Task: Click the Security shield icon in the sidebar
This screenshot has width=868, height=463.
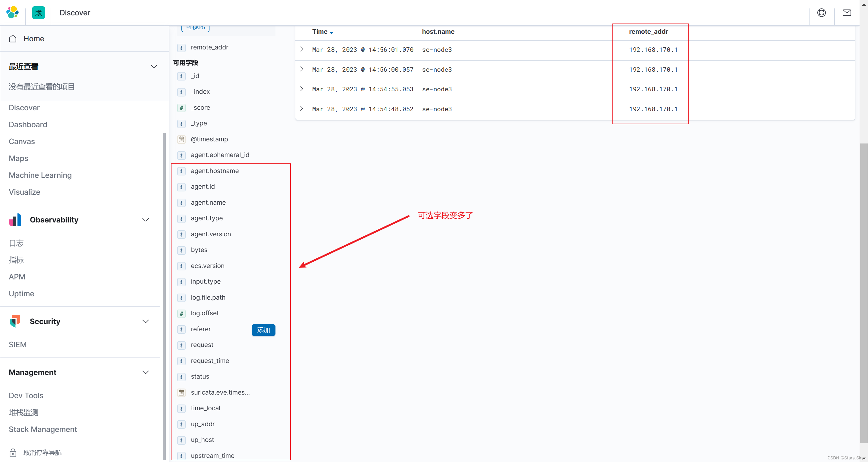Action: coord(15,321)
